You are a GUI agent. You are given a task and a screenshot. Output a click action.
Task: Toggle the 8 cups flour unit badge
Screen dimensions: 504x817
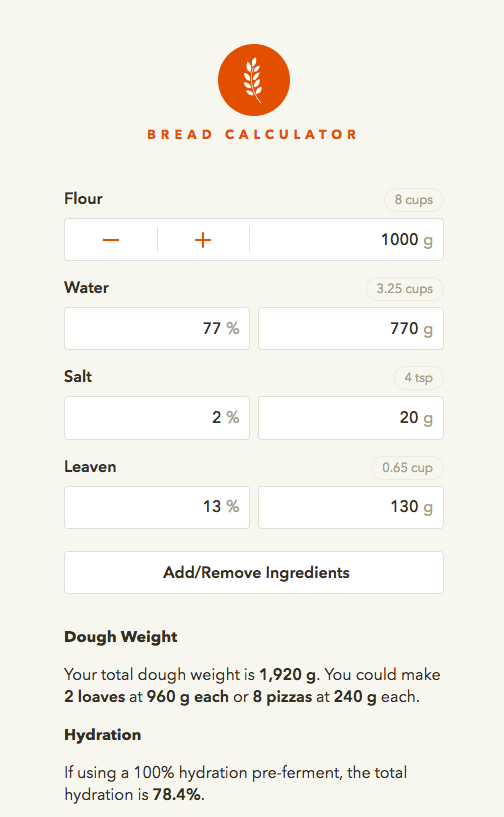click(x=414, y=200)
